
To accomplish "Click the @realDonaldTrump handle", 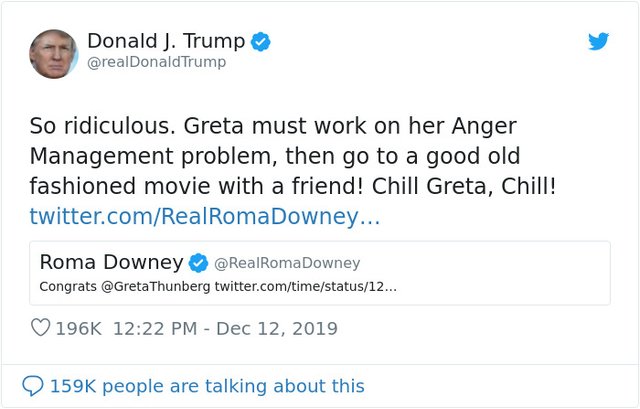I will 156,62.
